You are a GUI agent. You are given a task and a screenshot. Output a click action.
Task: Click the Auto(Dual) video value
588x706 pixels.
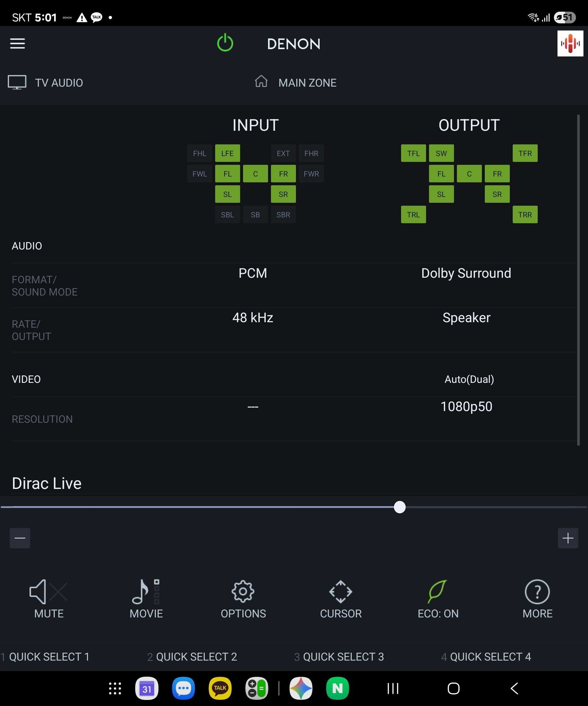coord(469,379)
